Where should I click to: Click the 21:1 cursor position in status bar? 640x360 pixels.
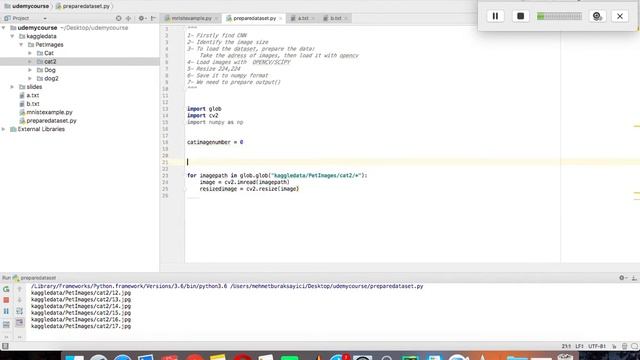pos(566,346)
